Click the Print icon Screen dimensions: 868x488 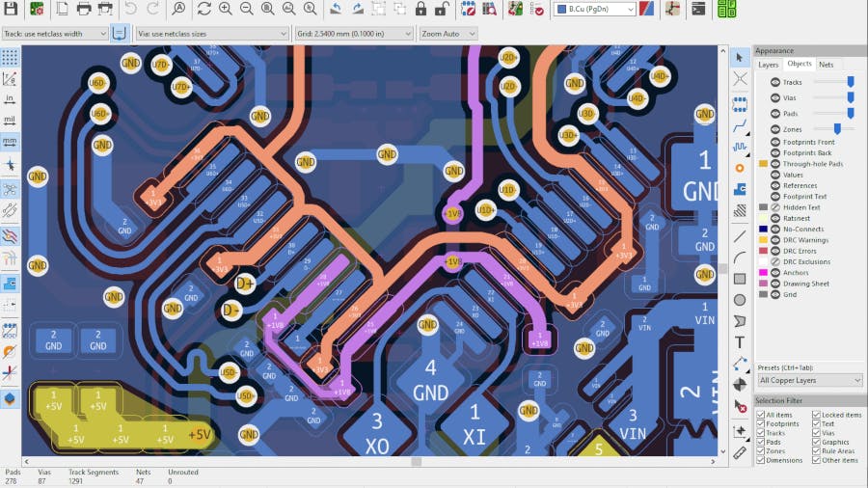coord(84,9)
